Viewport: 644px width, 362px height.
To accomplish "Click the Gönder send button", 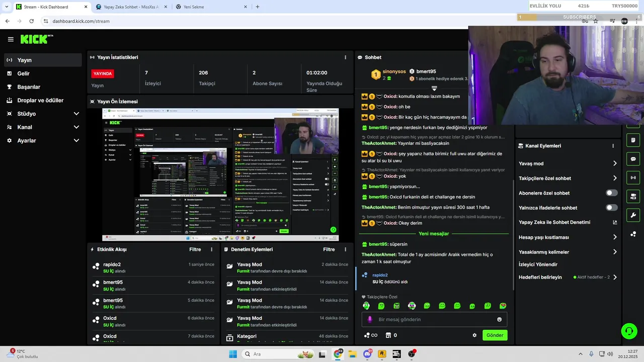I will (495, 335).
